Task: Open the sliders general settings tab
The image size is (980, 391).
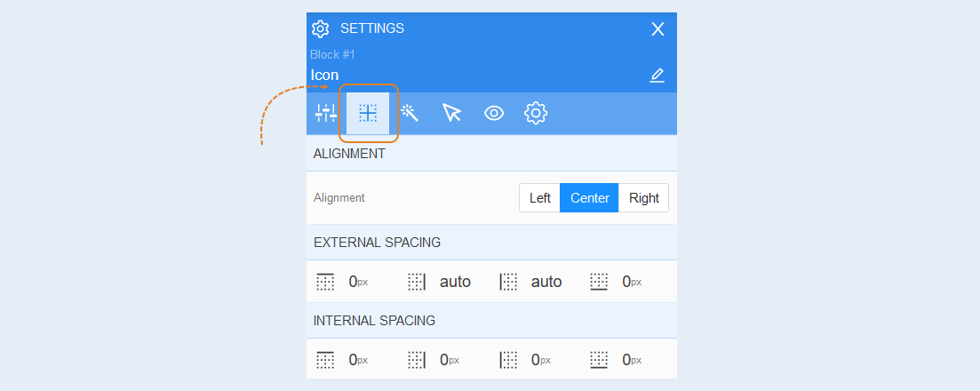Action: coord(325,113)
